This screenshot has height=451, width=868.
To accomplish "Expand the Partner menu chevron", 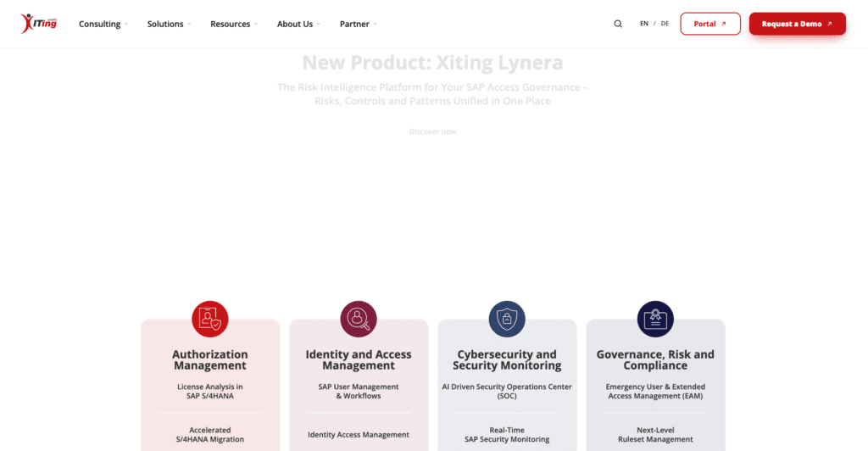I will pos(375,25).
